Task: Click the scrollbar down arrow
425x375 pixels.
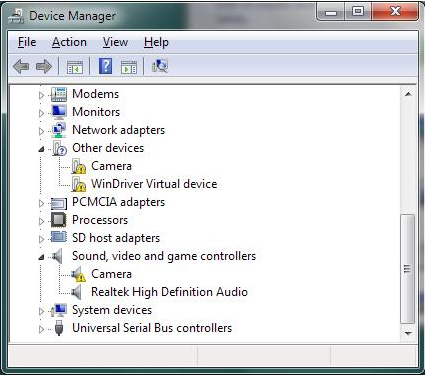Action: [408, 333]
